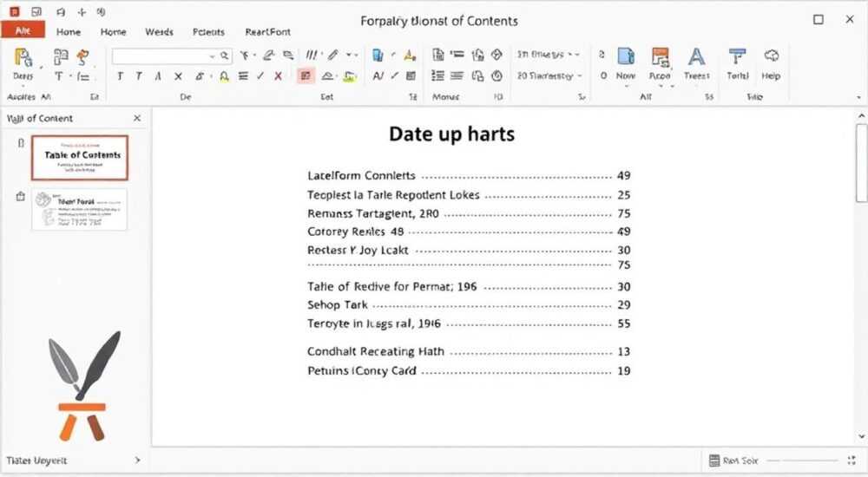Close the Table of Content side panel
The image size is (868, 477).
137,118
